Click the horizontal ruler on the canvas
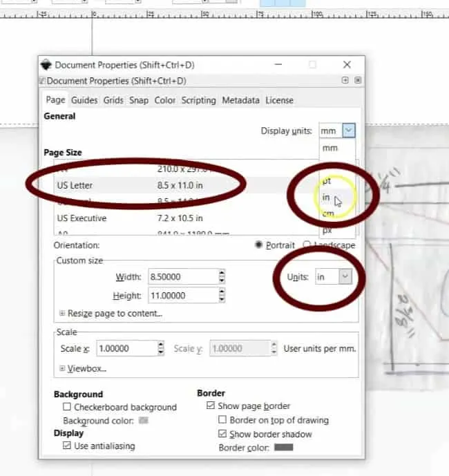 click(224, 14)
